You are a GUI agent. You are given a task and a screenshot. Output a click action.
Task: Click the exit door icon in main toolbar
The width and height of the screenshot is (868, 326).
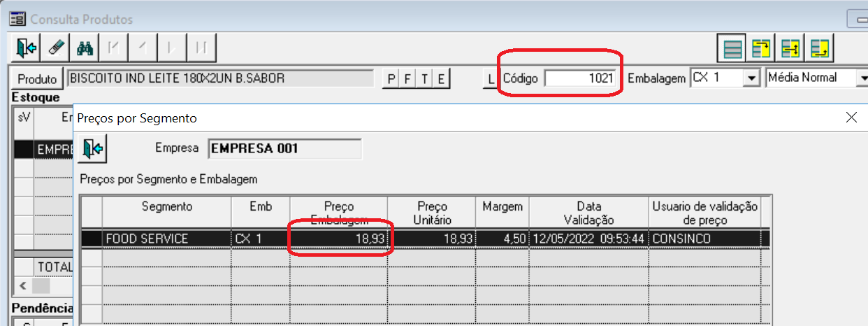click(x=27, y=48)
